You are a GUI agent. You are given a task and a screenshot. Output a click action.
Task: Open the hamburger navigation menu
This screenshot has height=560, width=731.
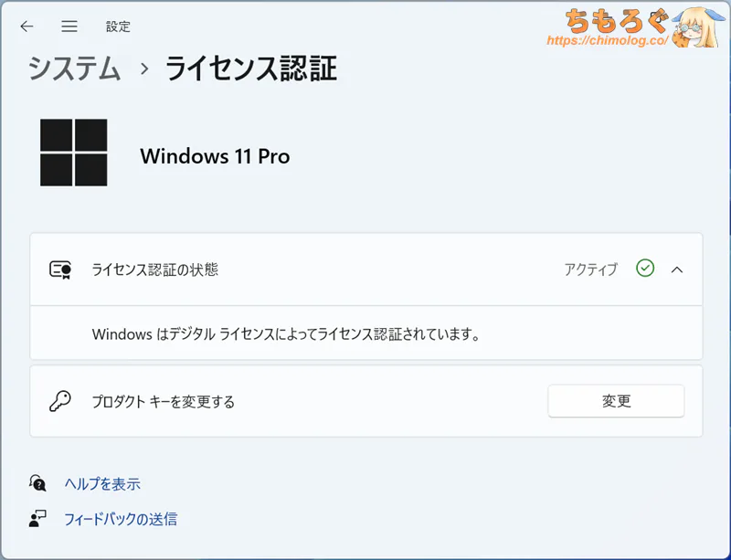[x=69, y=26]
